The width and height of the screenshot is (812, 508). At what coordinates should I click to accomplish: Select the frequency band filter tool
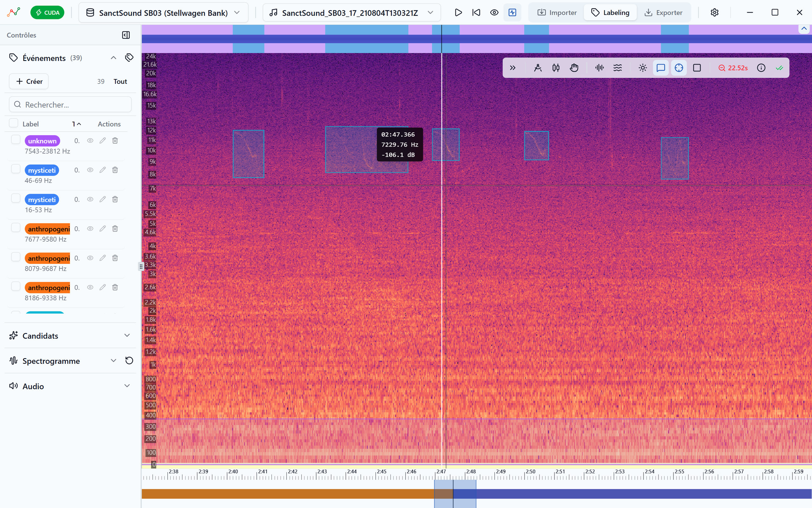pos(556,68)
